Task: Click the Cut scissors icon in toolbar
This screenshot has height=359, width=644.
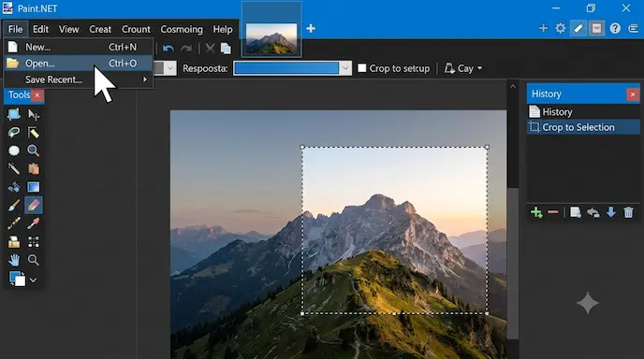Action: 210,49
